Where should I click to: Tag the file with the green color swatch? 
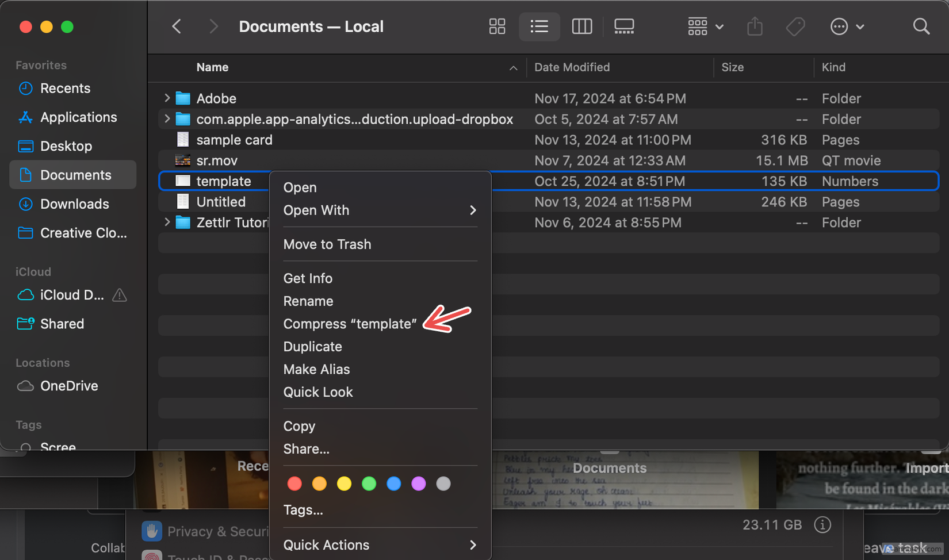369,484
